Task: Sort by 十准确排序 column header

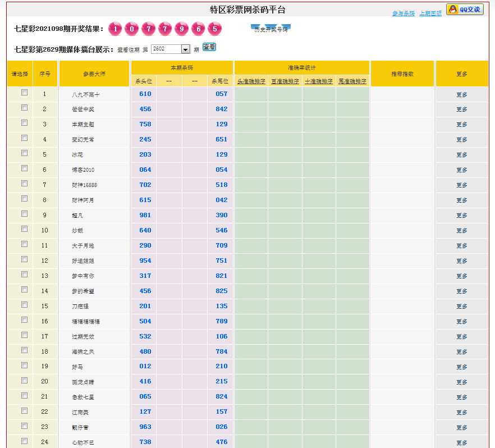Action: tap(319, 81)
